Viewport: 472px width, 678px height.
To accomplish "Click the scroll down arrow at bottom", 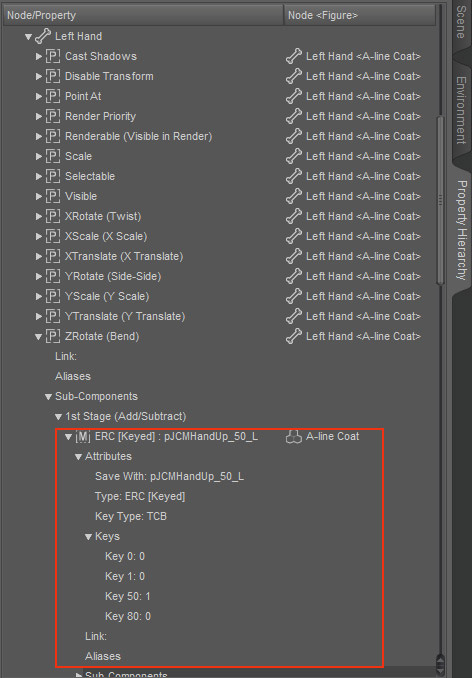I will (440, 670).
